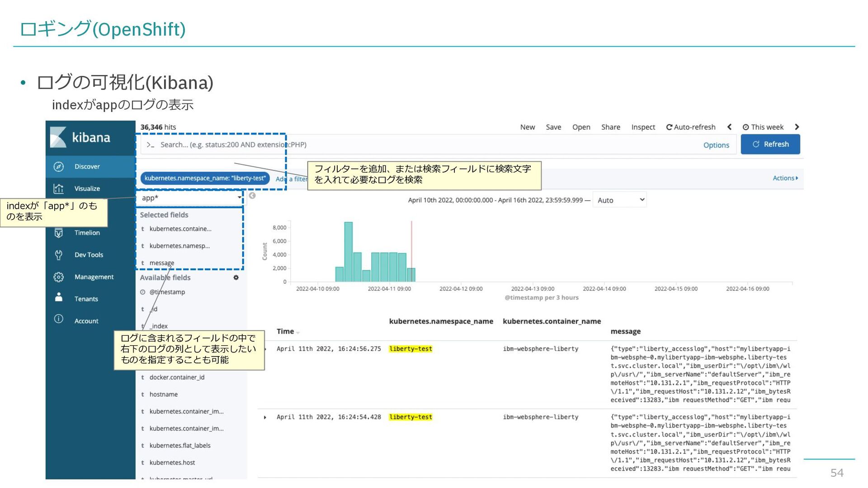This screenshot has width=868, height=488.
Task: Click Open in top menu
Action: (x=581, y=127)
